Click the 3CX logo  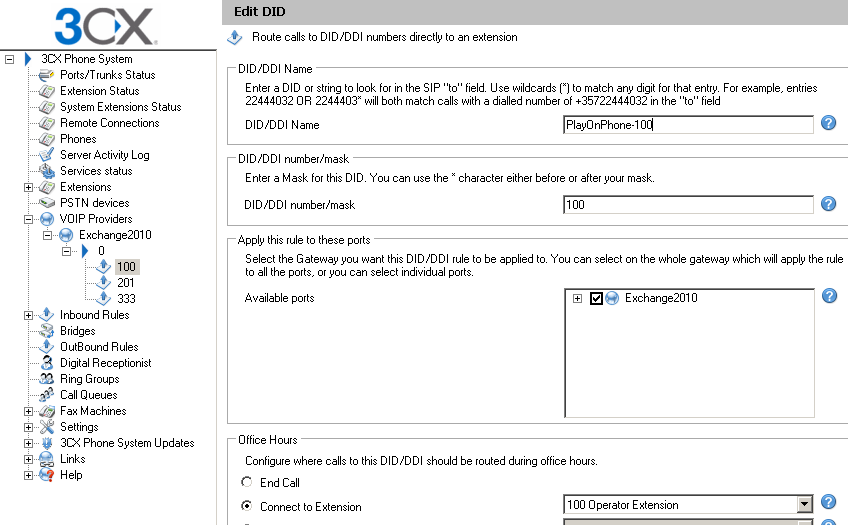(x=106, y=26)
